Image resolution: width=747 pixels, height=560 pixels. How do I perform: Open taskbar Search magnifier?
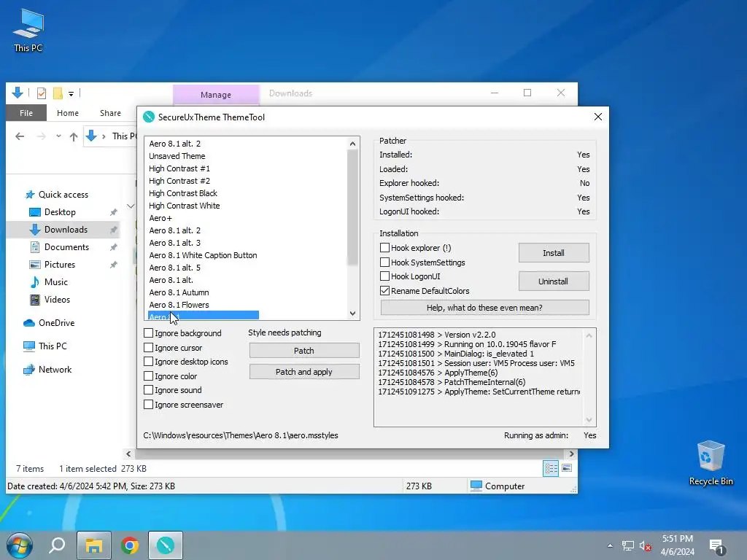click(57, 545)
